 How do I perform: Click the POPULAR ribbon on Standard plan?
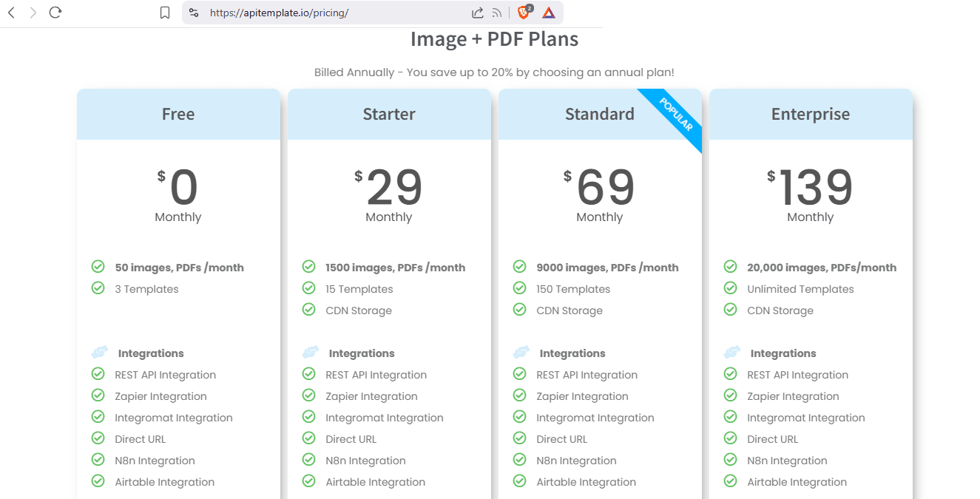point(675,115)
